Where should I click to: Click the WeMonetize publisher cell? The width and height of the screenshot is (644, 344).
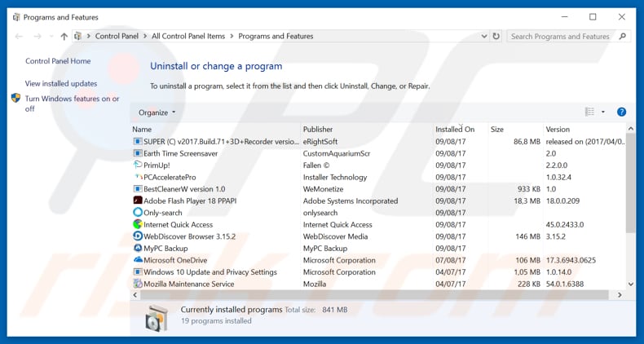323,189
